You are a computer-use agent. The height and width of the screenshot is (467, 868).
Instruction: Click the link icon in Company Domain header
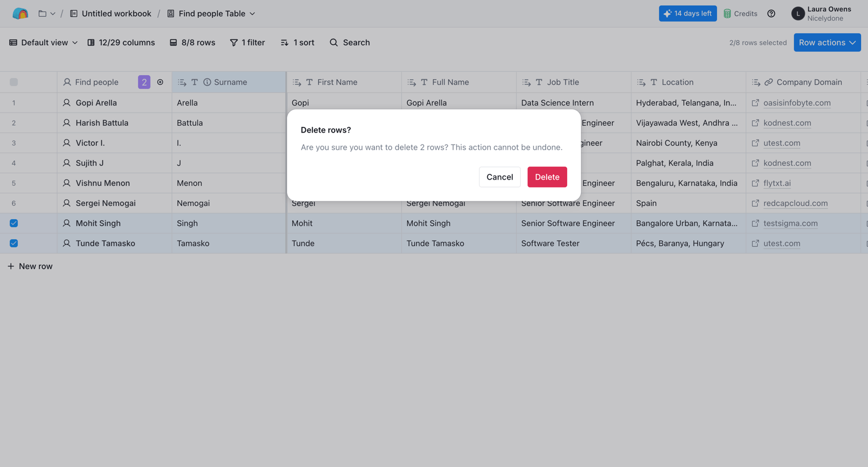pos(769,82)
